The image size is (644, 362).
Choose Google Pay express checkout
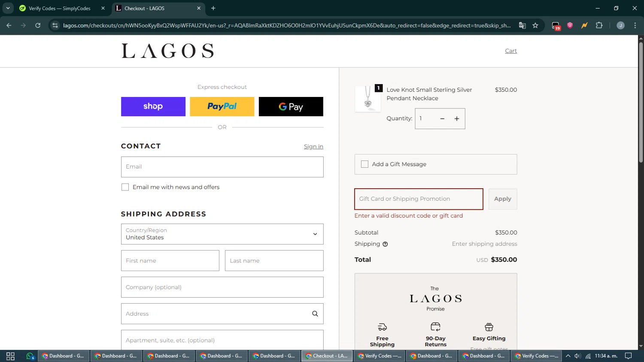click(x=291, y=106)
